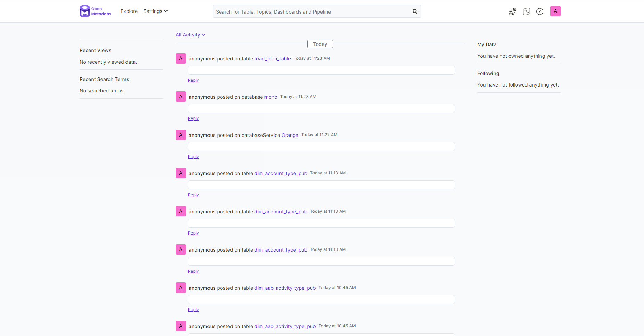Click avatar beside Orange databaseService post
The width and height of the screenshot is (644, 336).
click(181, 135)
